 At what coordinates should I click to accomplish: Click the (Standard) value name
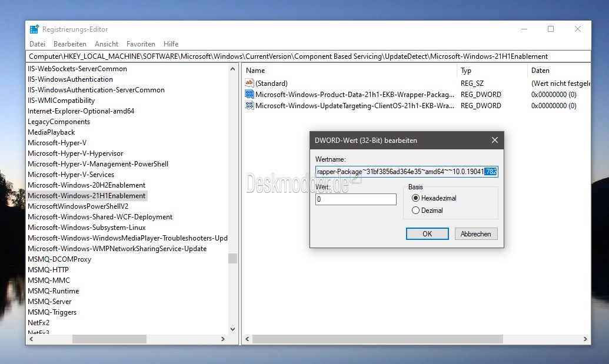(271, 83)
